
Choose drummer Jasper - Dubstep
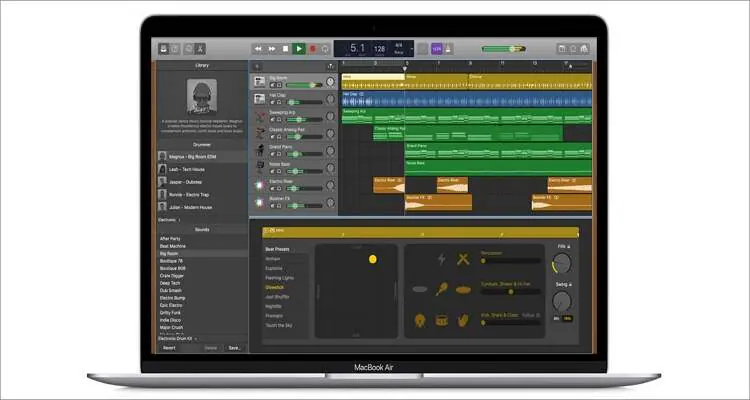pos(202,182)
